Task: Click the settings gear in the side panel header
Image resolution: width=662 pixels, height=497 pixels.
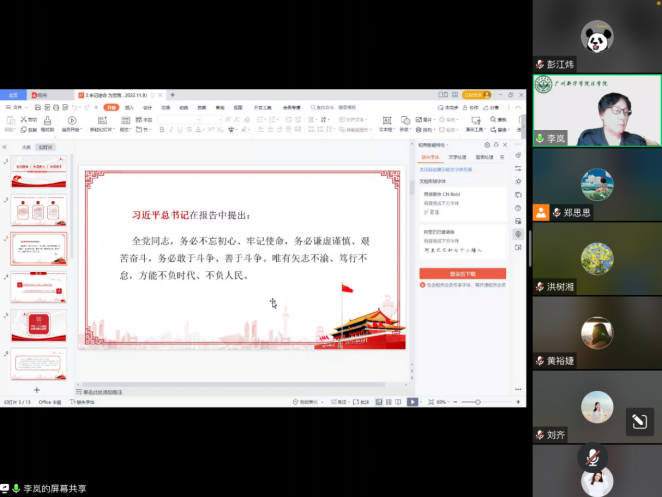Action: 487,145
